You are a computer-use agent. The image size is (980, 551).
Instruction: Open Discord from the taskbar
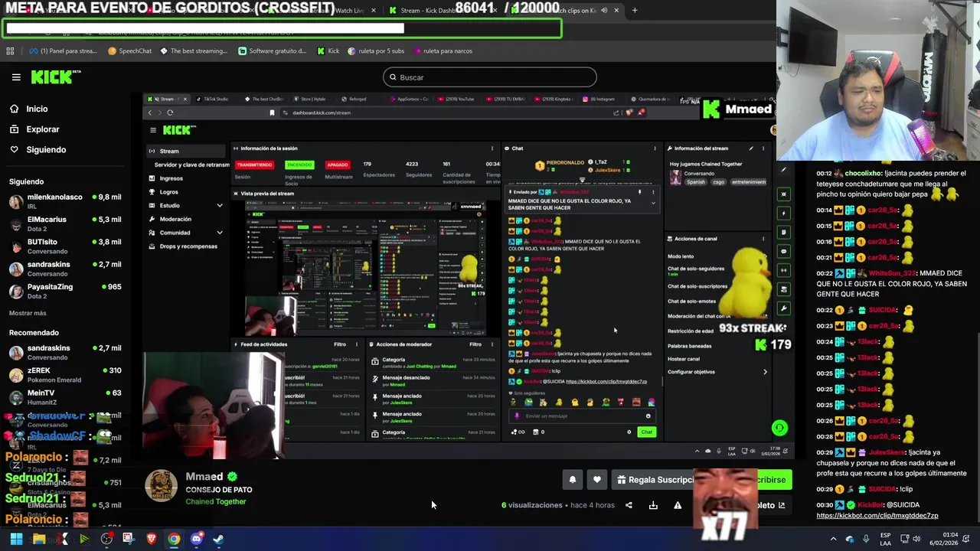coord(196,539)
